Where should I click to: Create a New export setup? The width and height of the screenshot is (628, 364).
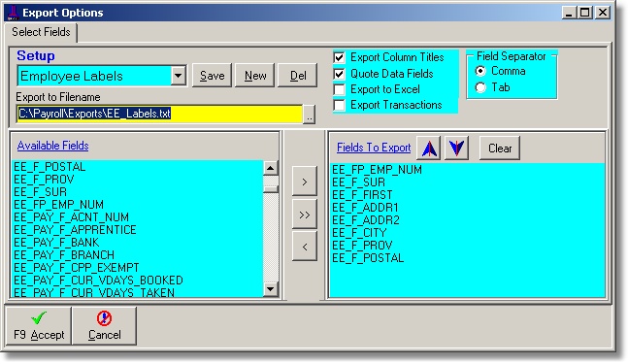tap(255, 76)
